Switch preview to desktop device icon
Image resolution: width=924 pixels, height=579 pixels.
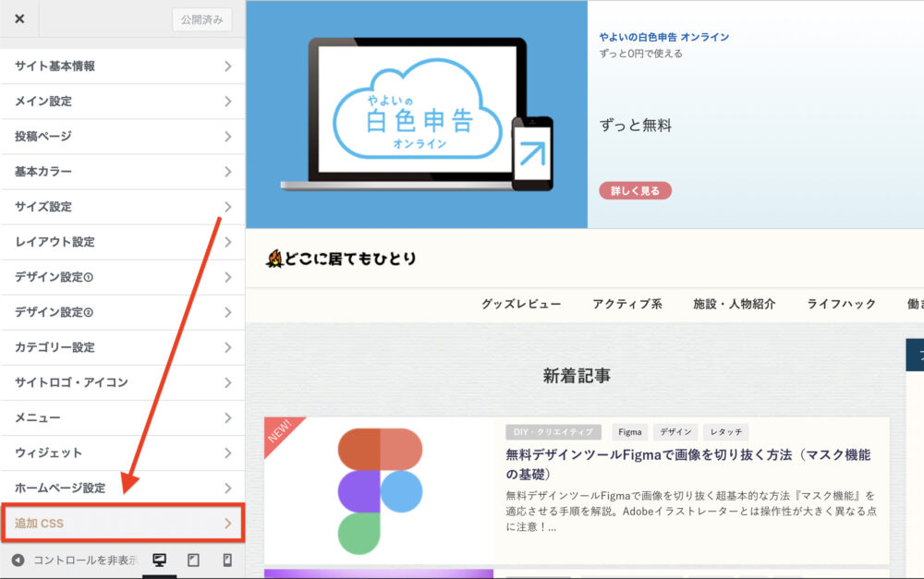point(159,561)
